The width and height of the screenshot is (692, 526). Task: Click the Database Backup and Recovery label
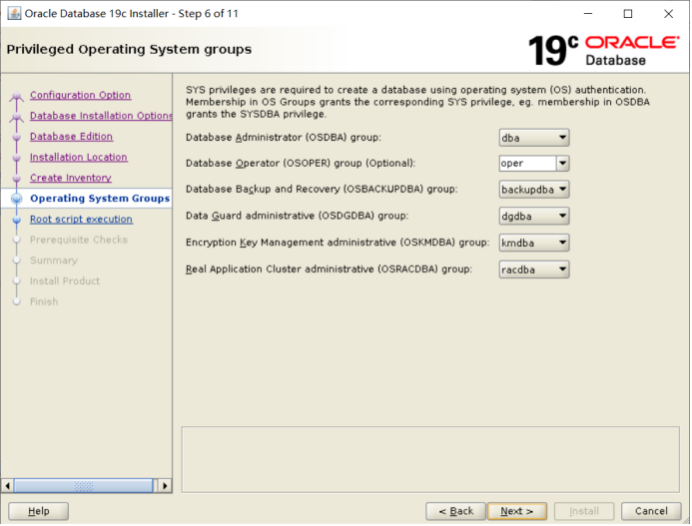point(322,189)
